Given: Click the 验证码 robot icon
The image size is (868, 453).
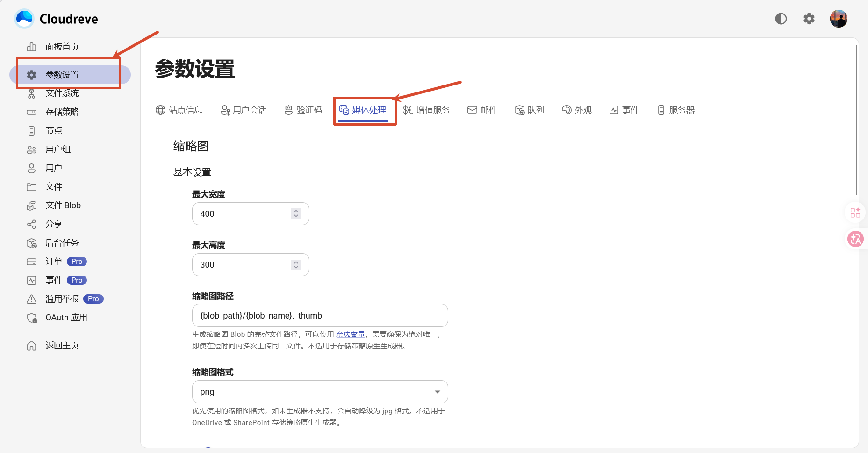Looking at the screenshot, I should (x=289, y=110).
